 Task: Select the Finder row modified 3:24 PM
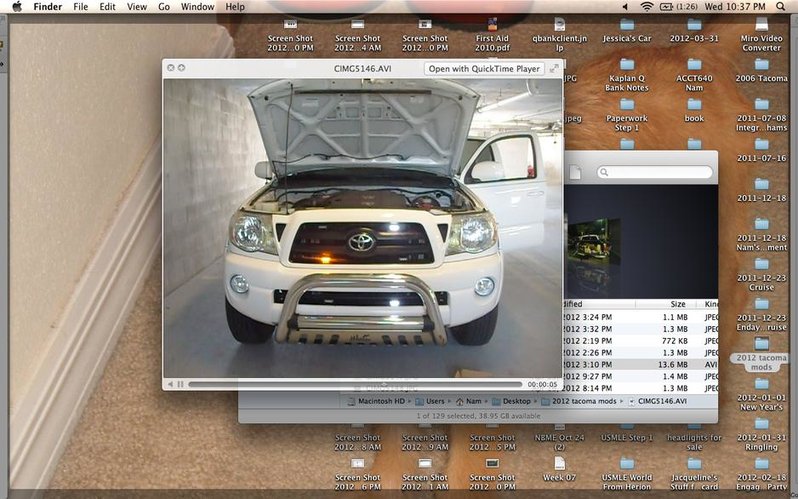click(x=641, y=317)
